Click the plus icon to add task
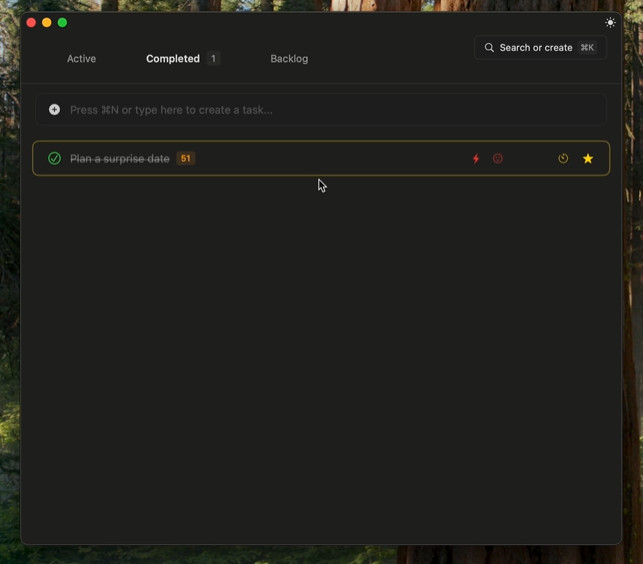 [x=54, y=110]
